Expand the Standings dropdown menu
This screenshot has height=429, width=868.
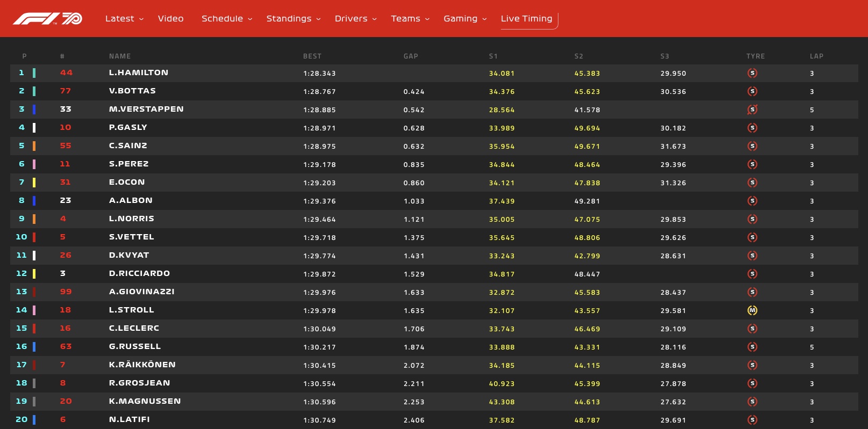[293, 19]
